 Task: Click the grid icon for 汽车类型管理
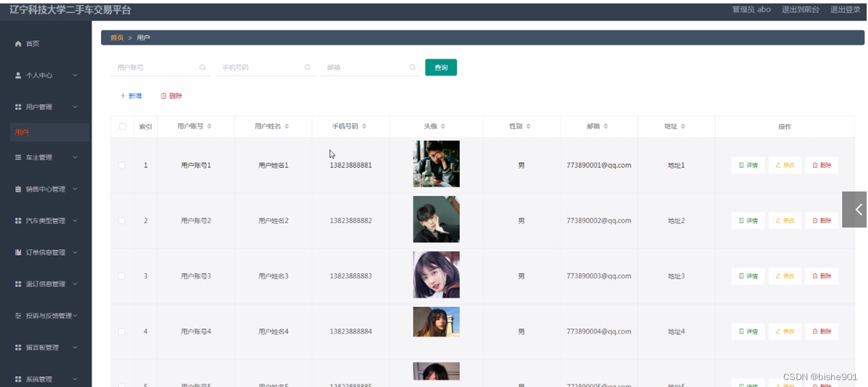[18, 221]
